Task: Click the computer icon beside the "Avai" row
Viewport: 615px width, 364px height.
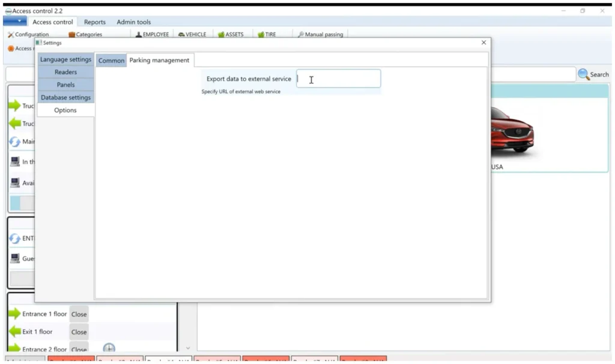Action: (x=15, y=183)
